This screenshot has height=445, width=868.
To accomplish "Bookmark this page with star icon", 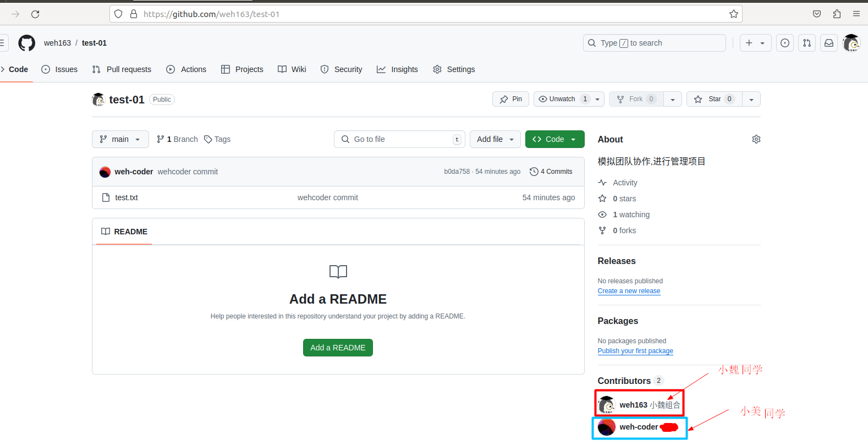I will pyautogui.click(x=733, y=14).
